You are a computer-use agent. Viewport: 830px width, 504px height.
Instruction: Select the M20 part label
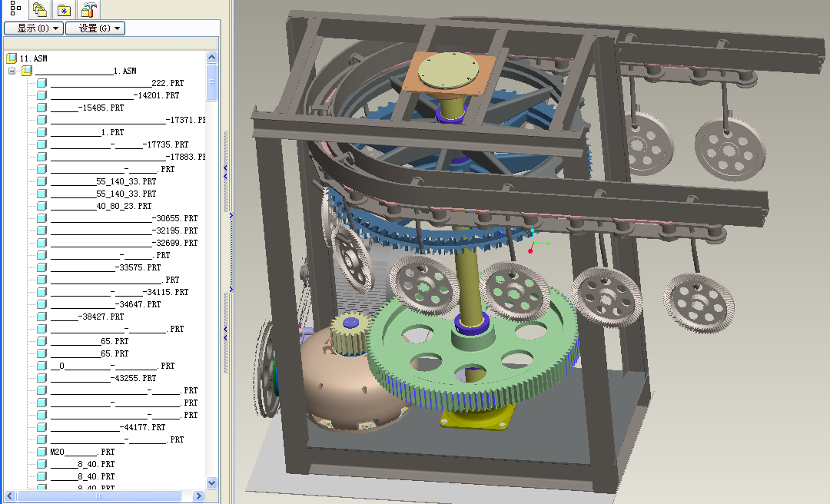[82, 452]
